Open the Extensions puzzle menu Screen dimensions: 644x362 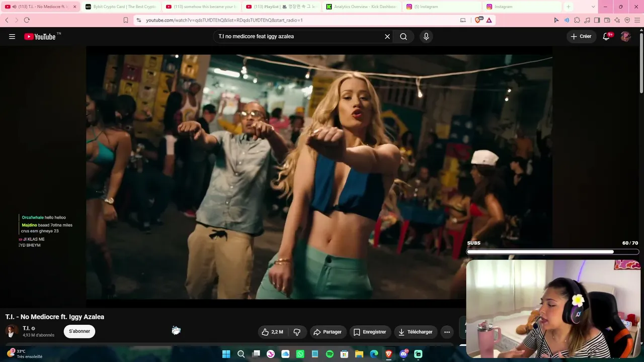(577, 20)
